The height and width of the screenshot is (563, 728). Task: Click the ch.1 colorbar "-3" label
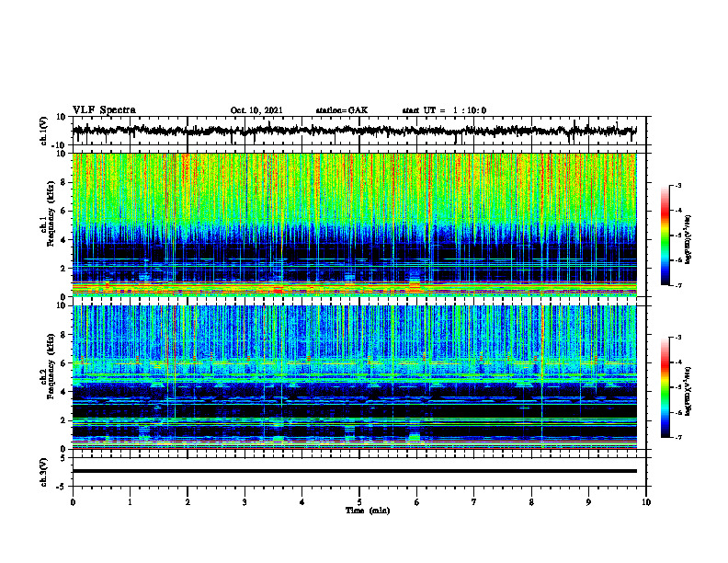(x=678, y=185)
